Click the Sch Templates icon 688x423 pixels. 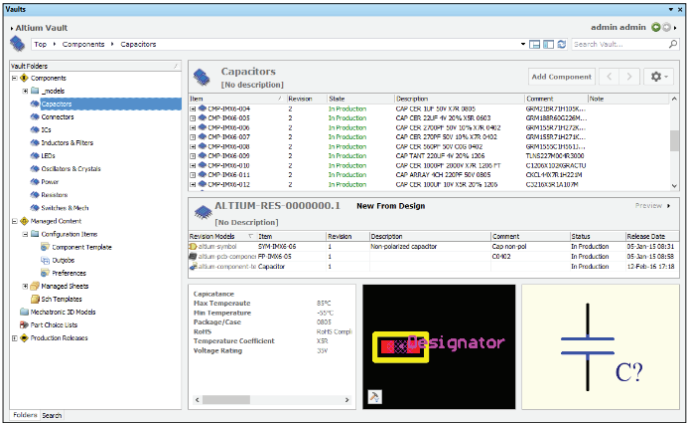[35, 299]
